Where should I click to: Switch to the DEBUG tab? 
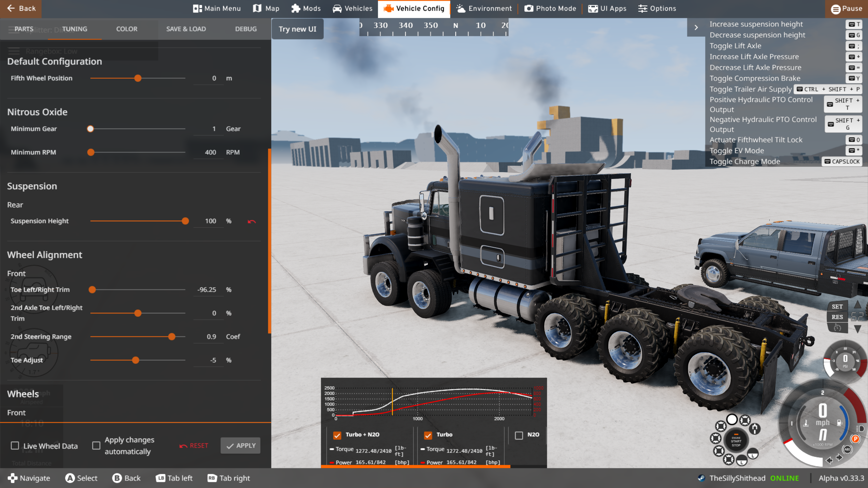pyautogui.click(x=246, y=29)
